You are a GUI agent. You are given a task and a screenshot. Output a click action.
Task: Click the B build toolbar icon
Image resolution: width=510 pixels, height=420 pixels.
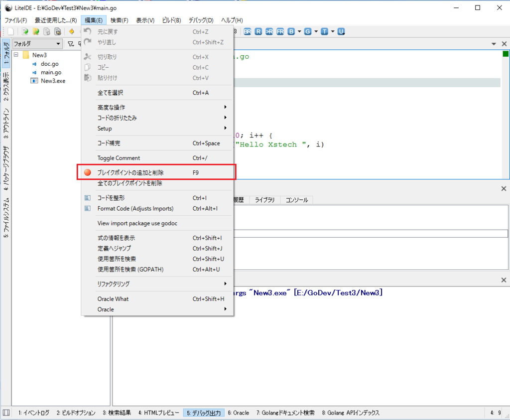(291, 31)
